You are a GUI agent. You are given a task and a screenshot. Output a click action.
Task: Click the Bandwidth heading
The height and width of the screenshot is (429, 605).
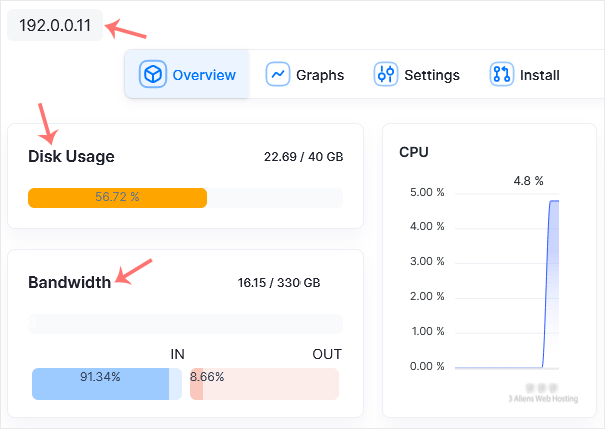pos(69,282)
